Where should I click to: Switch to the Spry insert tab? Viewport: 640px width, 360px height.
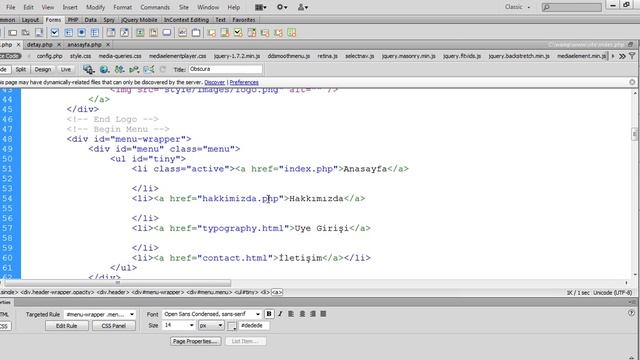pyautogui.click(x=109, y=20)
